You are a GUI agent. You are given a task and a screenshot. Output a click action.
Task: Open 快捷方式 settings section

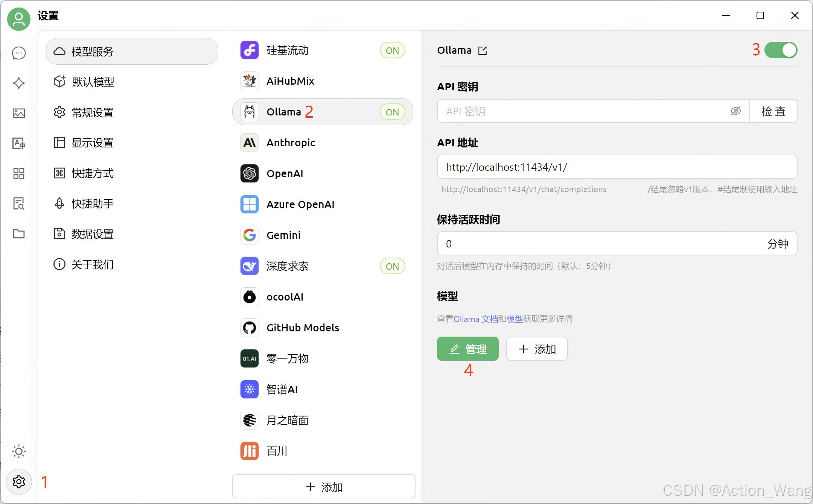(132, 173)
